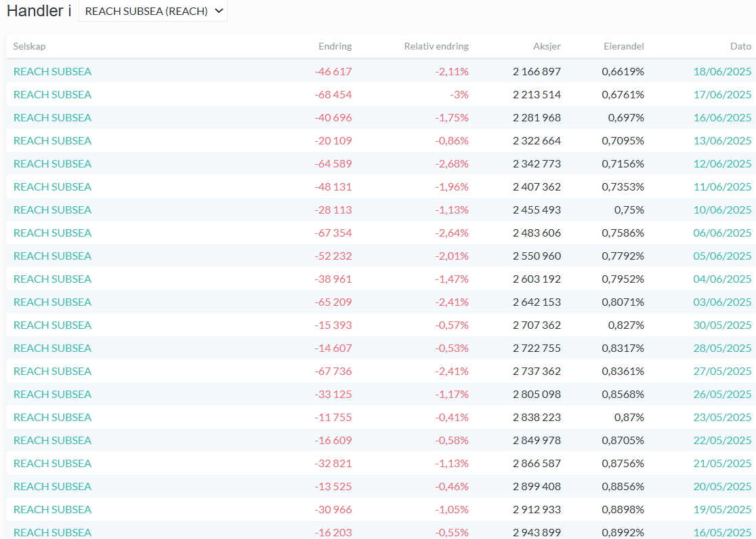Viewport: 756px width, 539px height.
Task: Click the date 13/06/2025
Action: [x=722, y=140]
